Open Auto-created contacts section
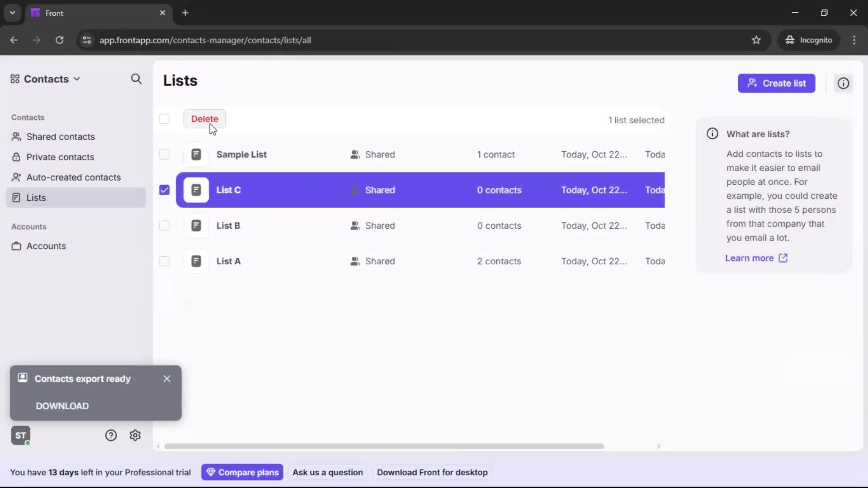This screenshot has width=868, height=488. [x=73, y=177]
